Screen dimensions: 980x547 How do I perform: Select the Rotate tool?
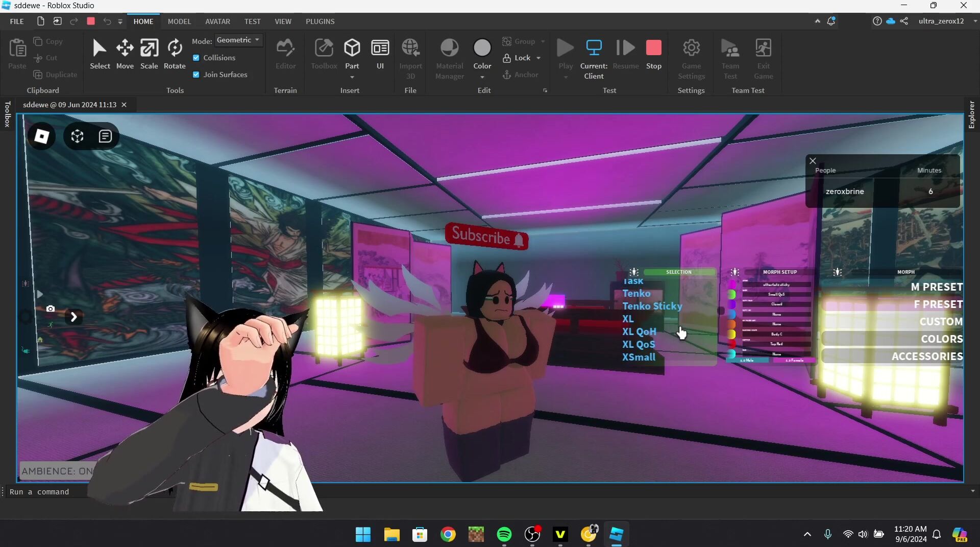[x=175, y=54]
